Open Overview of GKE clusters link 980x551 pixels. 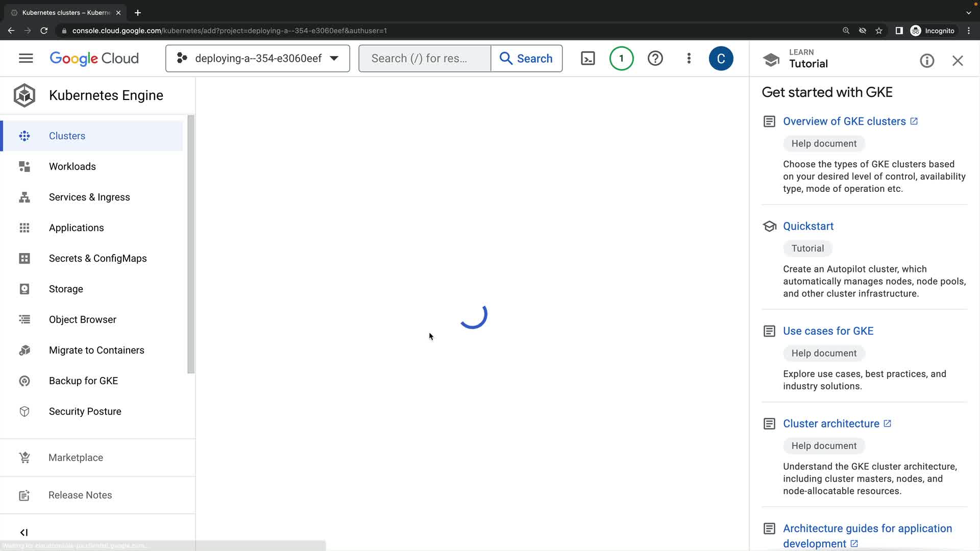point(844,121)
